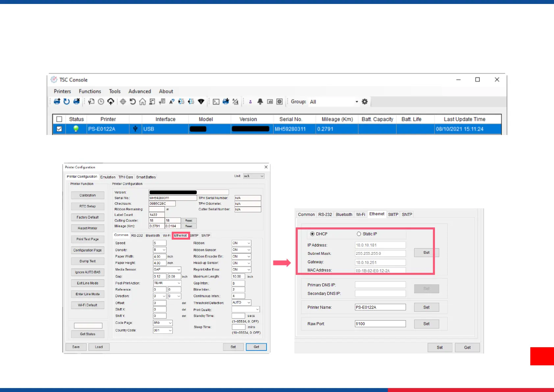Click the black Wi-Fi signal toolbar icon
The image size is (554, 392).
pos(201,102)
